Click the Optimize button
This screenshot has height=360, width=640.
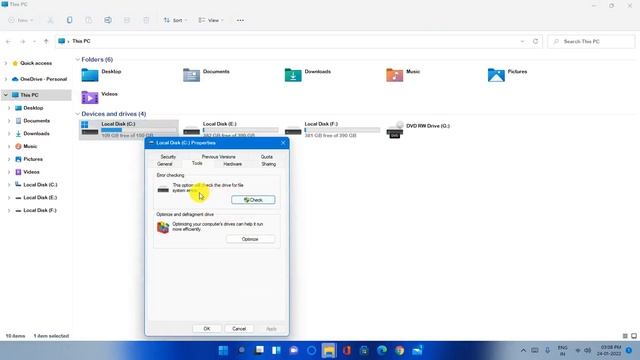click(250, 239)
